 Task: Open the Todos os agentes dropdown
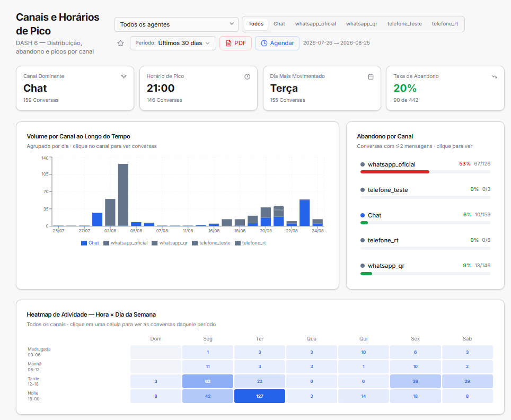coord(177,24)
